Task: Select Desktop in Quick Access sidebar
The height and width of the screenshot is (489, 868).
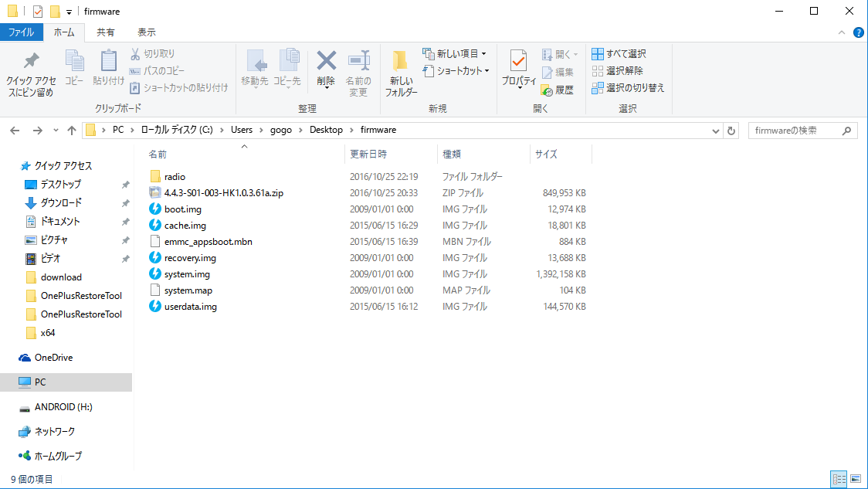Action: pos(60,184)
